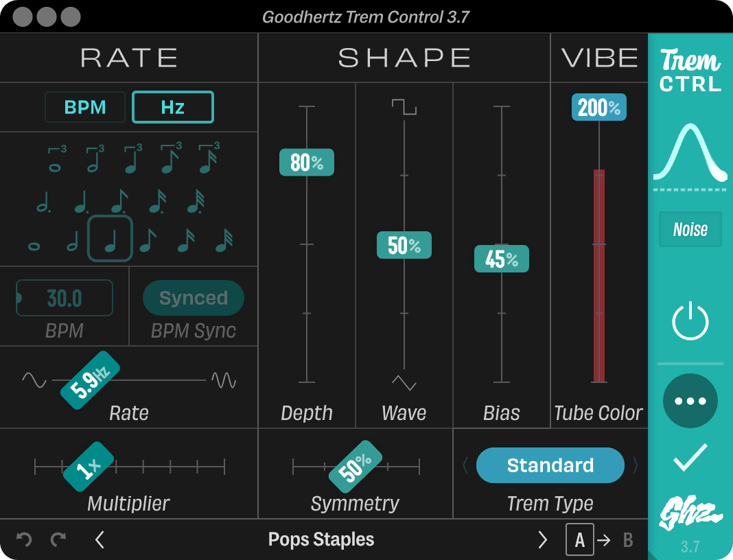Screen dimensions: 733x560
Task: Select the triplet eighth note rate
Action: pos(171,159)
